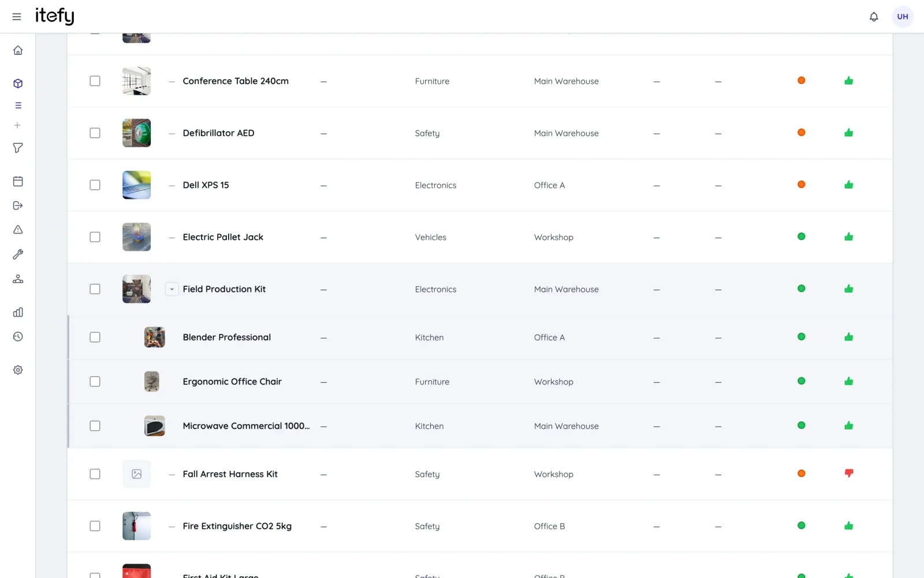Open the list view sidebar menu item
The width and height of the screenshot is (924, 578).
pos(18,105)
